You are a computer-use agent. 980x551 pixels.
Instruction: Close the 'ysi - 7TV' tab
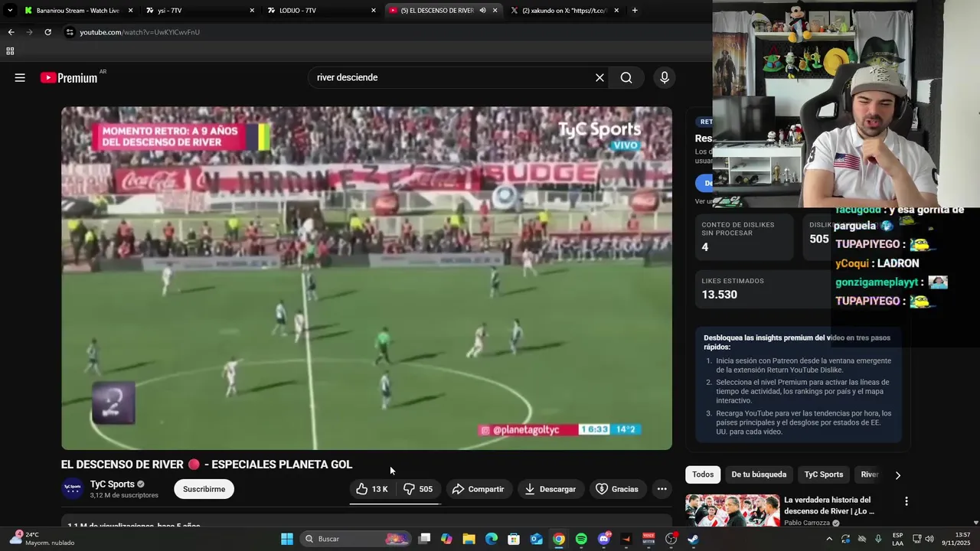252,11
